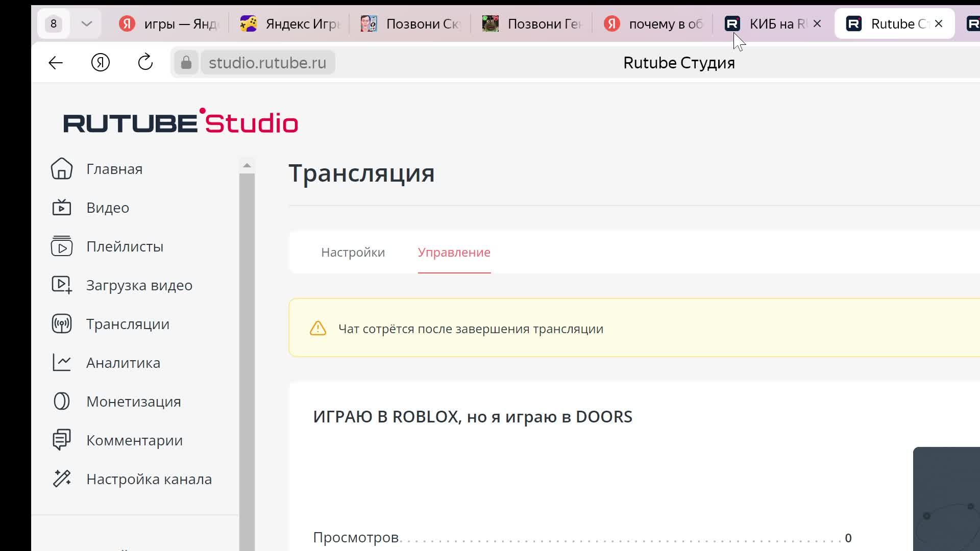Viewport: 980px width, 551px height.
Task: Open the tab counter showing 8
Action: (x=54, y=23)
